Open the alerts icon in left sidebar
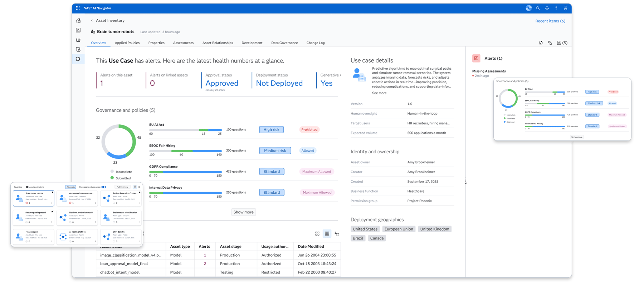The height and width of the screenshot is (282, 644). tap(78, 30)
